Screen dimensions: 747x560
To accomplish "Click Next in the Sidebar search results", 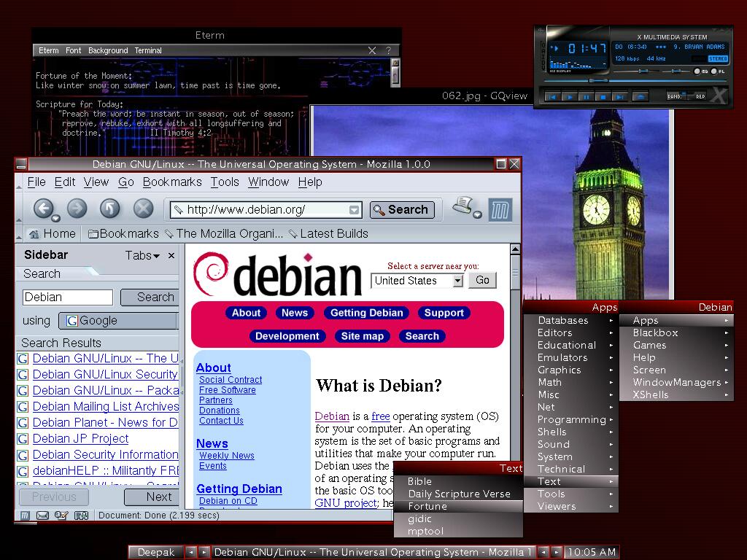I will coord(152,497).
